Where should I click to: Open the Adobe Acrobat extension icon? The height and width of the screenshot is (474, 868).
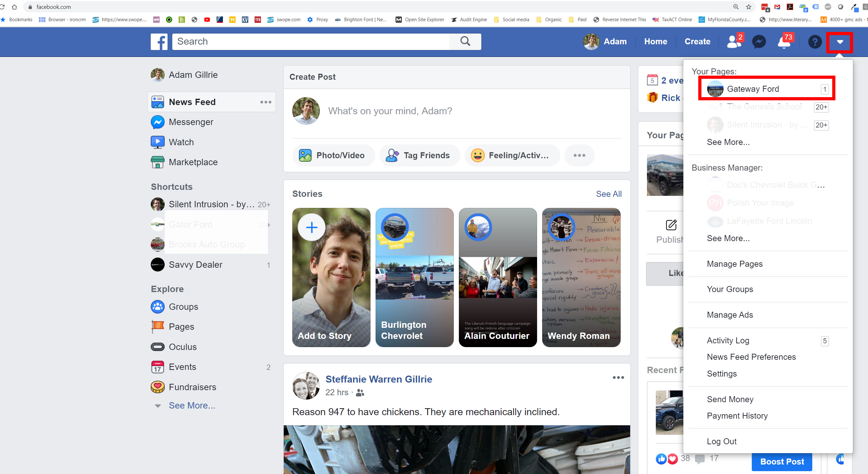(x=790, y=7)
